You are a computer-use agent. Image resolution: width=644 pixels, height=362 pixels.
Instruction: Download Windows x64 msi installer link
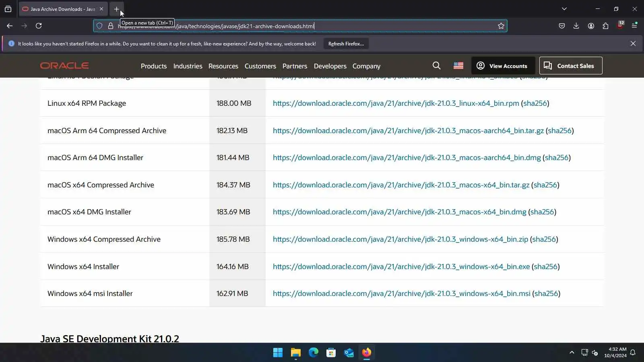click(x=402, y=294)
